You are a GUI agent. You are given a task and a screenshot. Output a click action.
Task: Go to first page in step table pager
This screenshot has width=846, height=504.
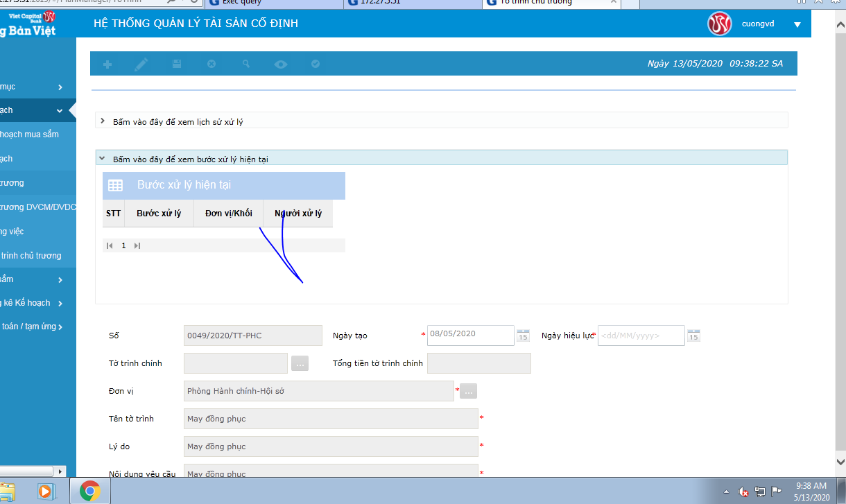coord(110,245)
